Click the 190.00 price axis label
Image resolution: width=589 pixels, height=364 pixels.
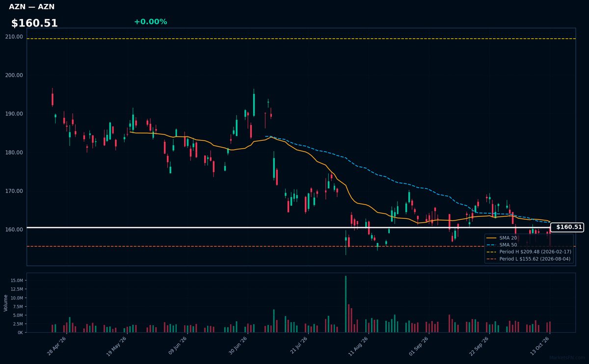click(14, 114)
